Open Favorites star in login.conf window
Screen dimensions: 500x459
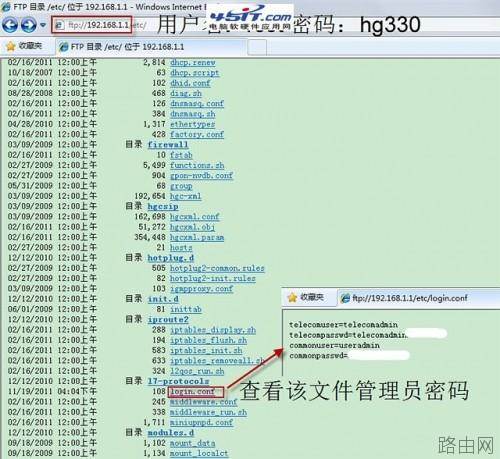[x=306, y=297]
